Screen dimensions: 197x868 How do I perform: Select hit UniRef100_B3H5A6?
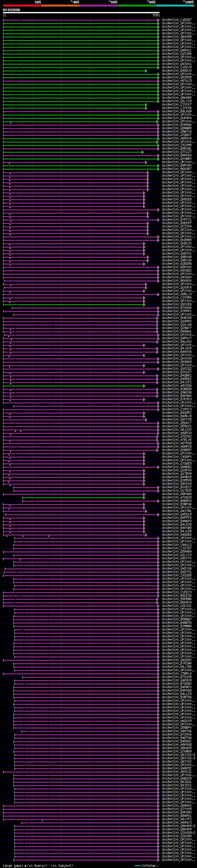(x=177, y=125)
